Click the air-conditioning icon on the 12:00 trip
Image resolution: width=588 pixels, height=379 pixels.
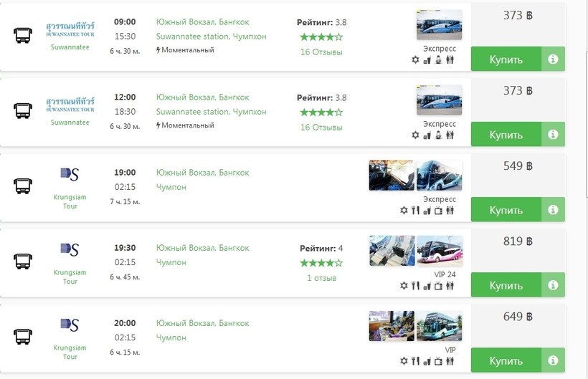tap(415, 135)
